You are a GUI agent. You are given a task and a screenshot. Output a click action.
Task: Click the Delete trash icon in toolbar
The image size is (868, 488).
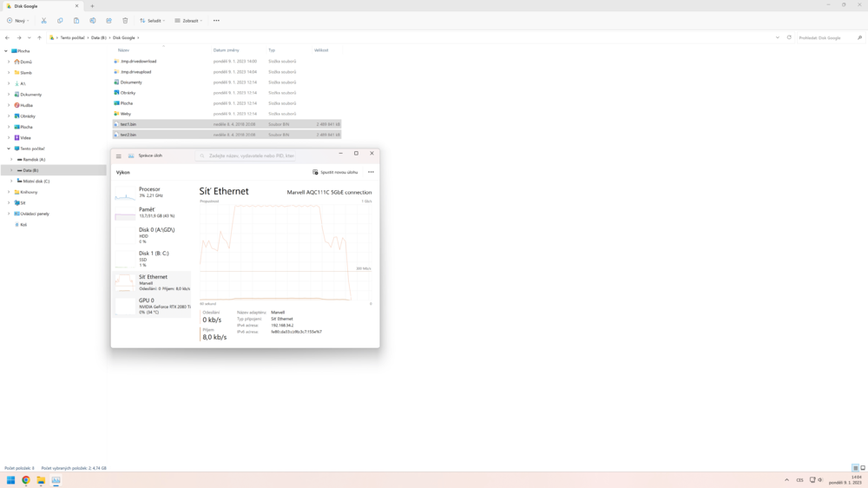click(125, 21)
